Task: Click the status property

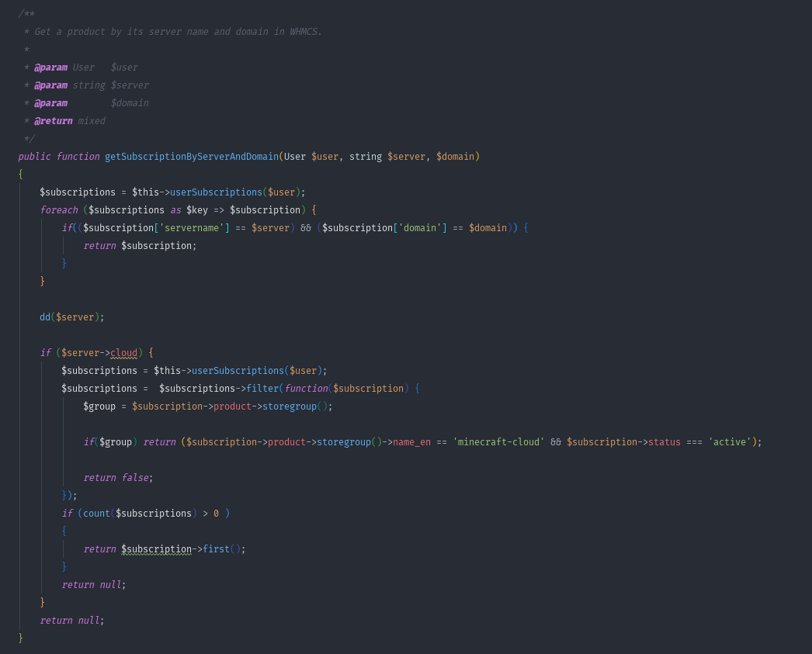Action: pyautogui.click(x=664, y=442)
